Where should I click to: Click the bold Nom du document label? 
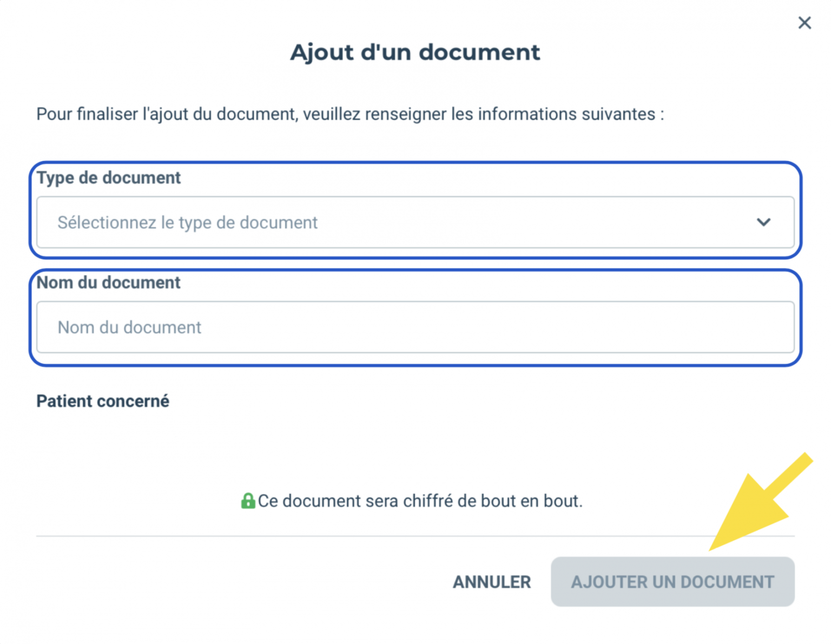(108, 282)
